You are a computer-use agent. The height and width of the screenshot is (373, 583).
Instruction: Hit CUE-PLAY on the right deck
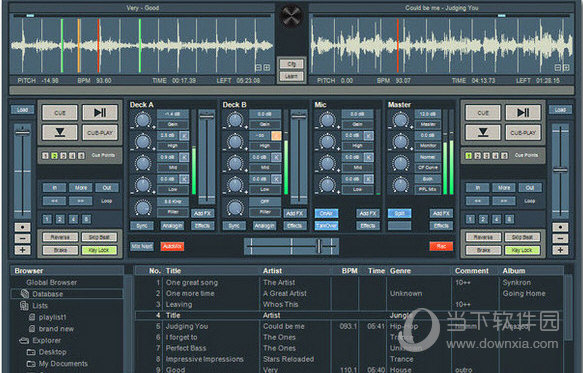pos(523,132)
